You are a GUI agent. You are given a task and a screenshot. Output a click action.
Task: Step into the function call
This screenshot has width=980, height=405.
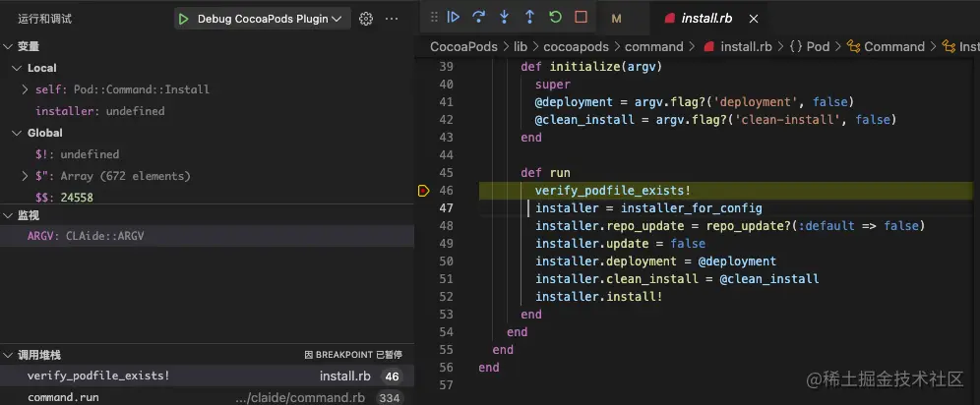tap(505, 18)
